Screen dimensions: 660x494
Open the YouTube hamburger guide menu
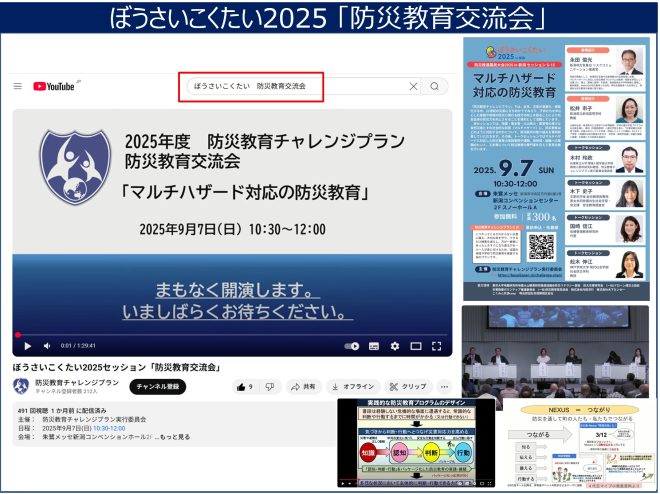20,87
